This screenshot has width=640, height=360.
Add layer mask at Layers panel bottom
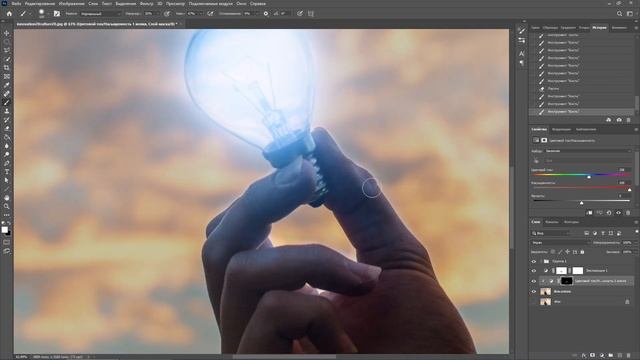point(593,356)
